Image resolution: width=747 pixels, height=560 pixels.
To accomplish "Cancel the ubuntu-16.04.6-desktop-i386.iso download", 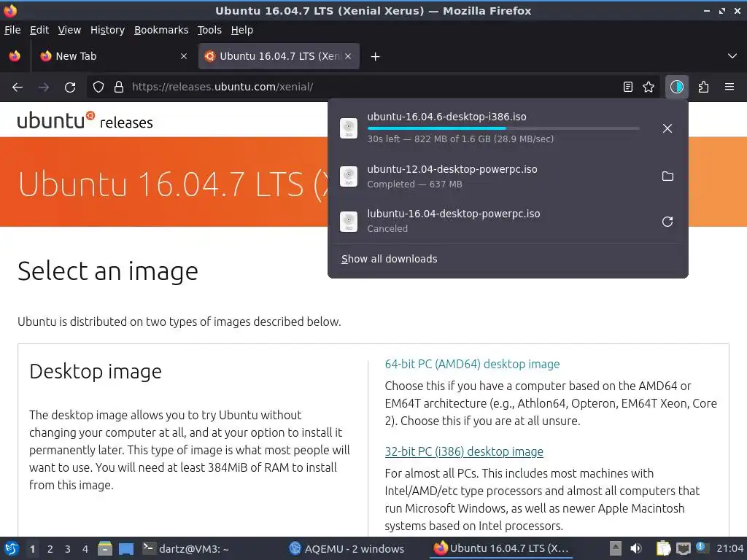I will [667, 128].
